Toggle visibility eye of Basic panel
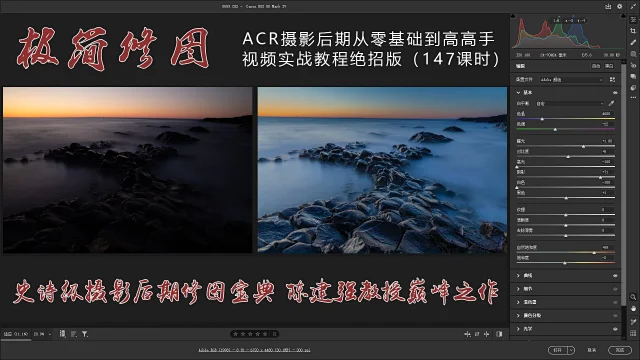 click(615, 93)
